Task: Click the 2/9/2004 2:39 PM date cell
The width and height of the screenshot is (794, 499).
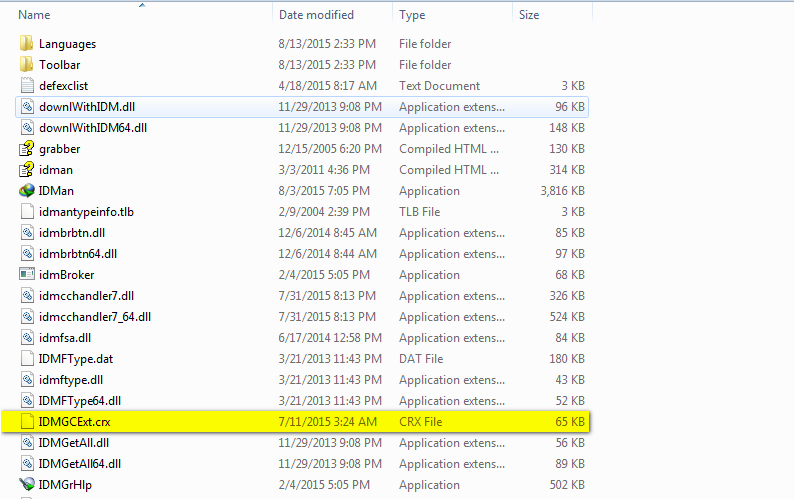Action: click(324, 212)
